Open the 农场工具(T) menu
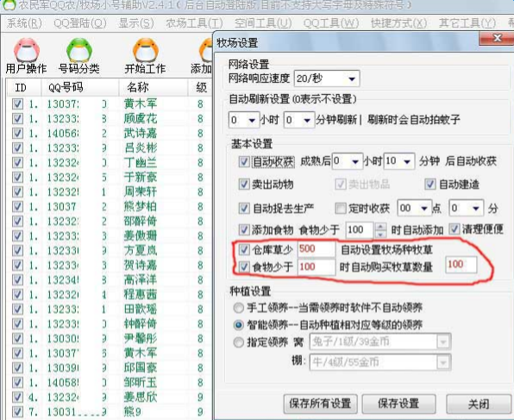 coord(194,23)
